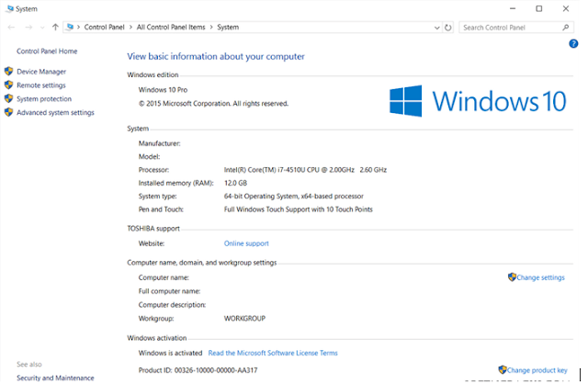Click the search magnifier icon

coord(566,28)
